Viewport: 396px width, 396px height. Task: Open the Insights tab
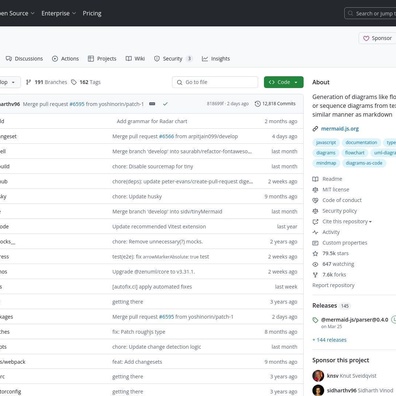(x=216, y=59)
